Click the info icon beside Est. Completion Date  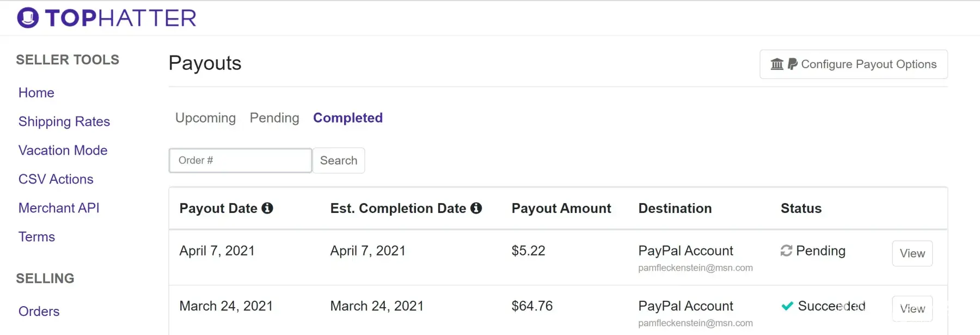click(476, 208)
